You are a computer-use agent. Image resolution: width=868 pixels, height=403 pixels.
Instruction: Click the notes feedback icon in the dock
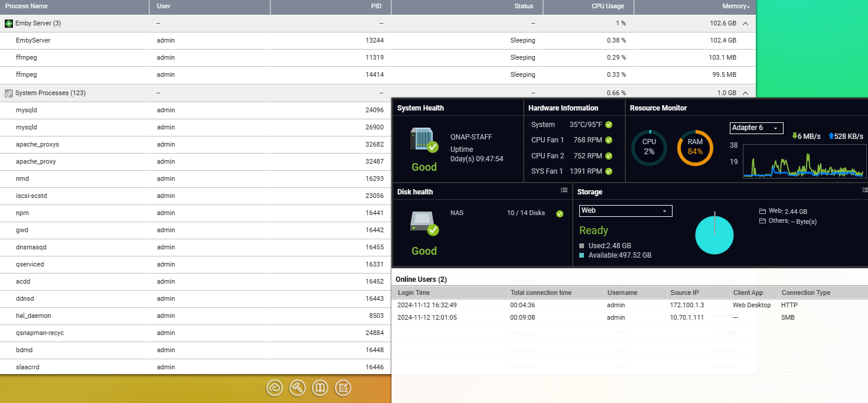pos(343,388)
